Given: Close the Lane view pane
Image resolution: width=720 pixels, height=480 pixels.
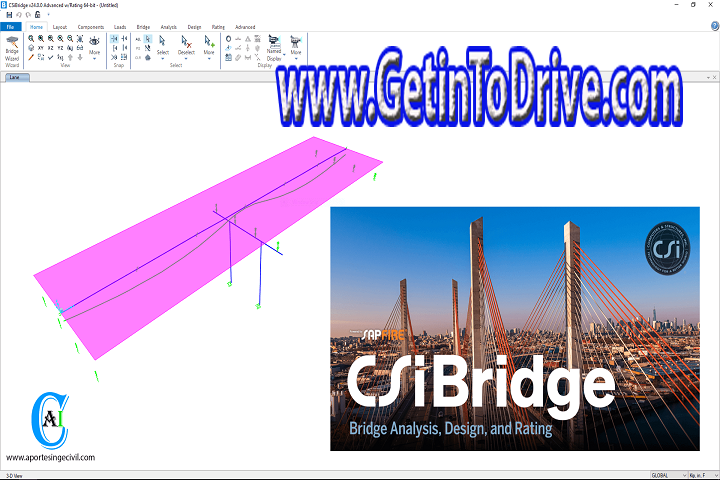Looking at the screenshot, I should [x=715, y=77].
